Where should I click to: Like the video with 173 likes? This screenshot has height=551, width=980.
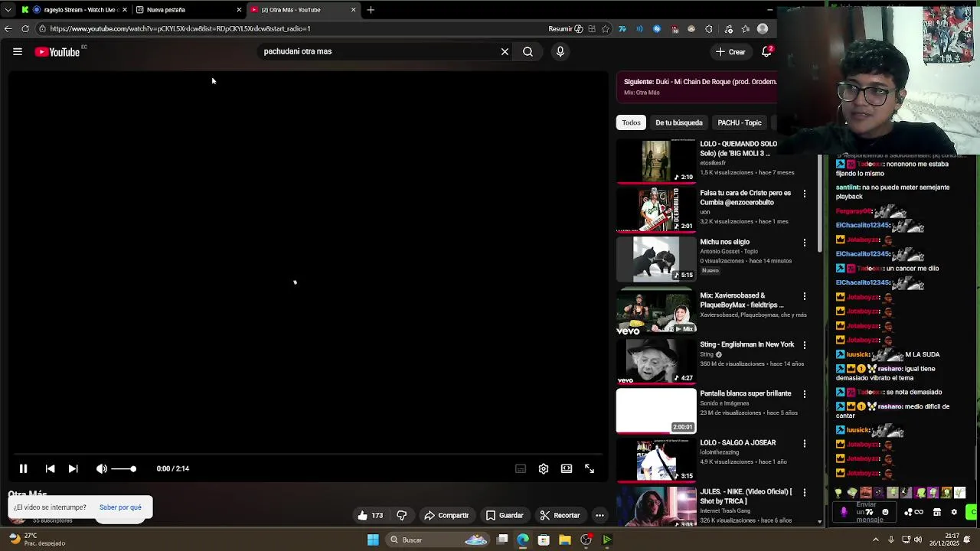coord(371,515)
